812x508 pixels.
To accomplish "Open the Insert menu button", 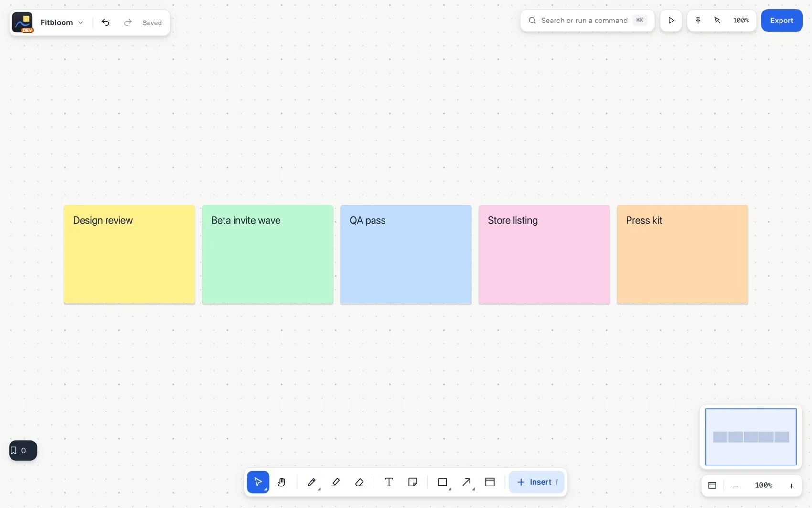I will click(536, 482).
